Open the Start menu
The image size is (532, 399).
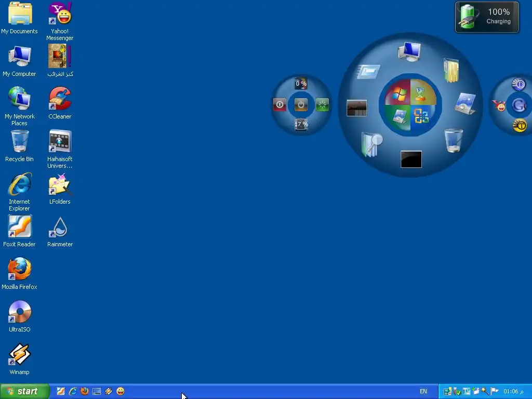[x=24, y=391]
